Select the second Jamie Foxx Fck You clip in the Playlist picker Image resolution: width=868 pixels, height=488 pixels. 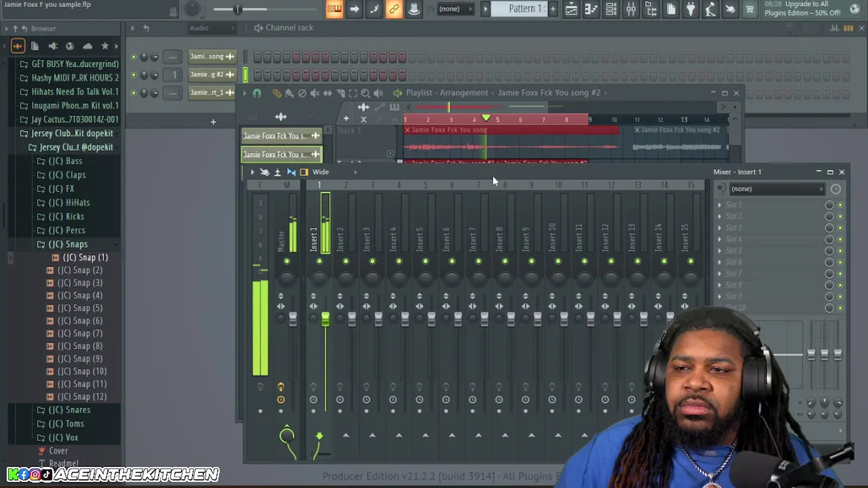(x=281, y=155)
